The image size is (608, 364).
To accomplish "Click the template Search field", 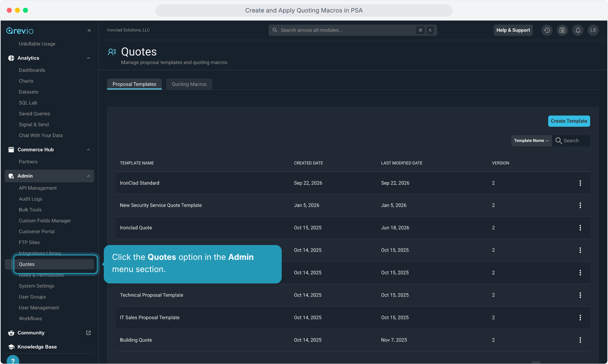I will [x=571, y=141].
